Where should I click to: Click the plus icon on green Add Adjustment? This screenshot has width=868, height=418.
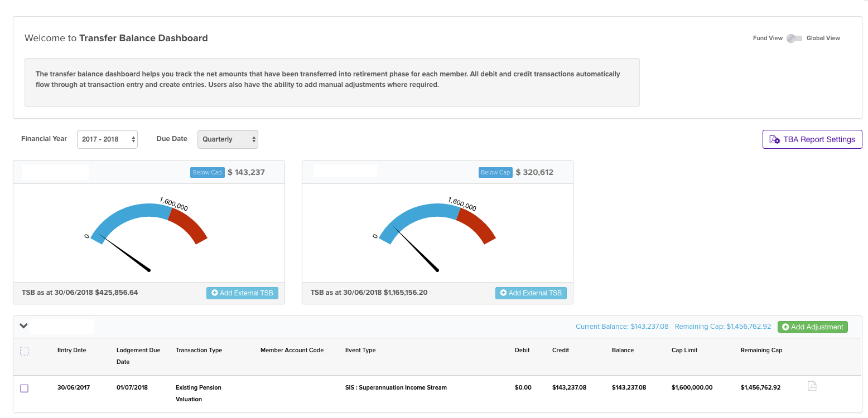tap(785, 327)
